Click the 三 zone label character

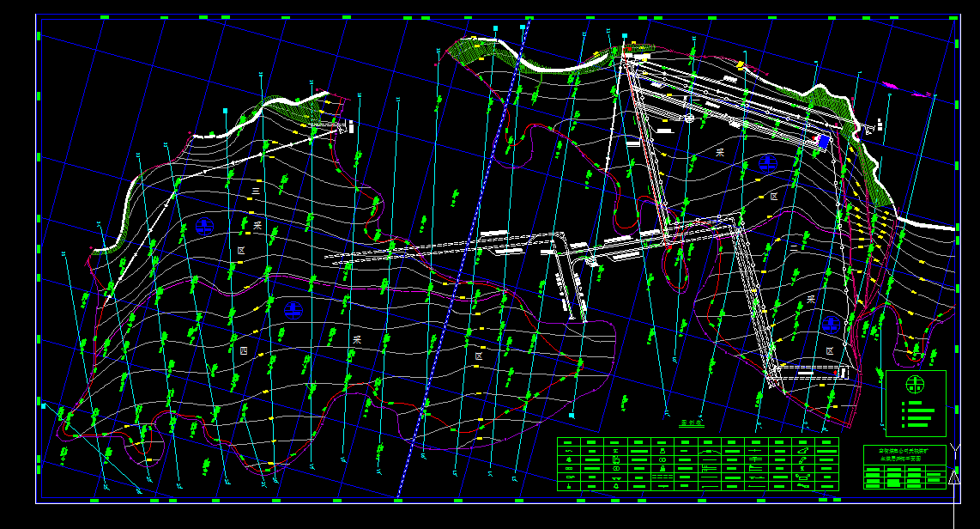click(255, 190)
